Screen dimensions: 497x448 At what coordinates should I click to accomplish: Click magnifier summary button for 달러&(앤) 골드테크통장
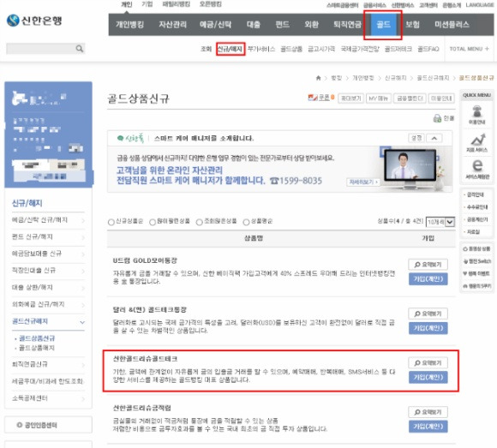click(x=428, y=314)
